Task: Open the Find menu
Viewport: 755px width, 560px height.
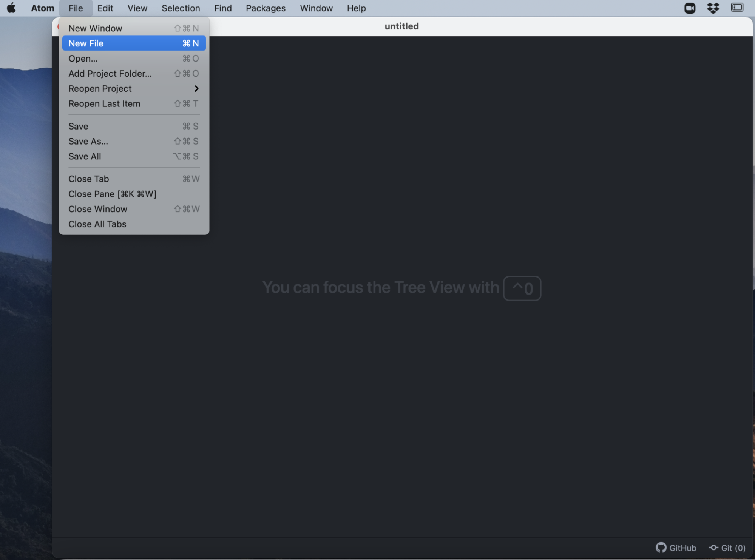Action: coord(223,8)
